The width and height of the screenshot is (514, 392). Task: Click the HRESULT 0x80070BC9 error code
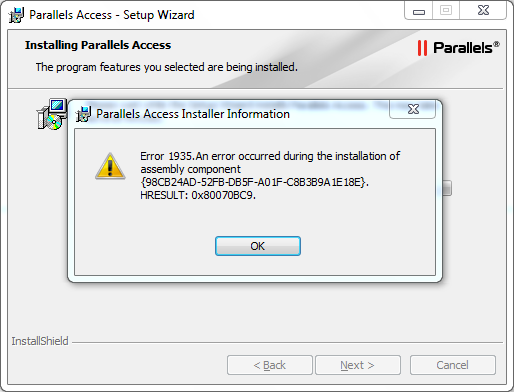click(x=198, y=195)
